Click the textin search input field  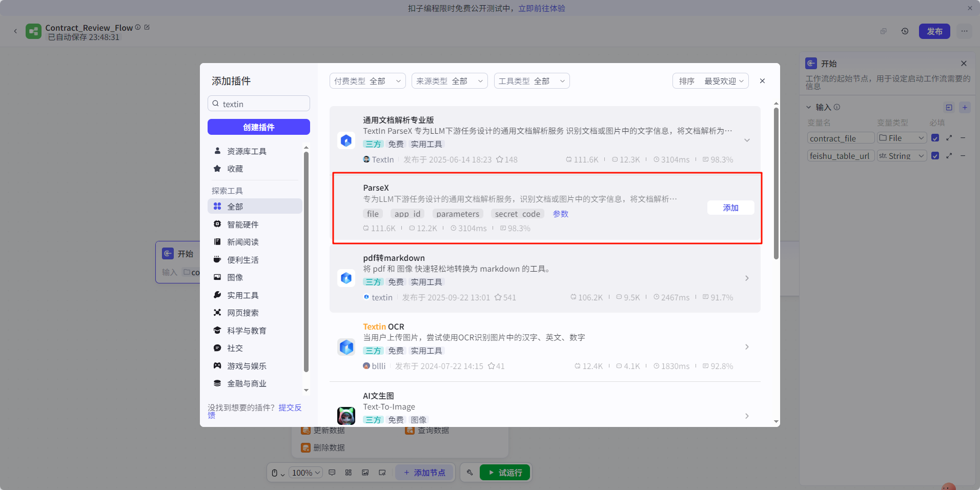[x=258, y=103]
